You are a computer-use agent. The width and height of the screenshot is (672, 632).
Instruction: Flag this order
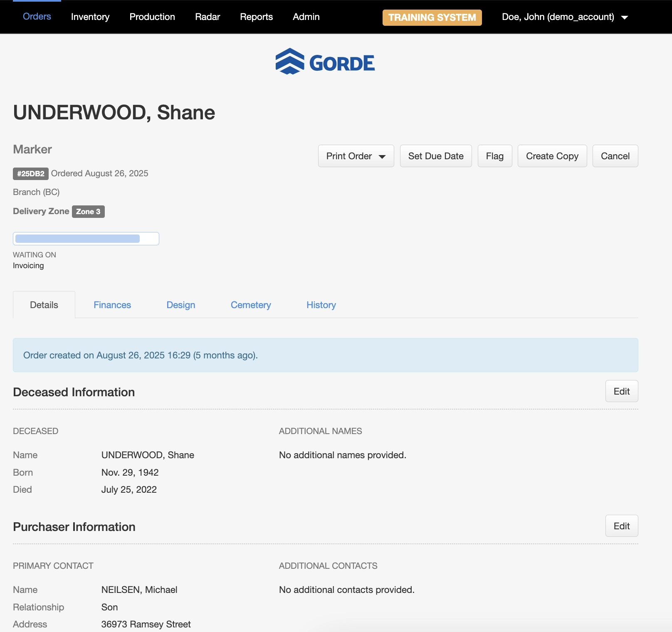pyautogui.click(x=494, y=156)
